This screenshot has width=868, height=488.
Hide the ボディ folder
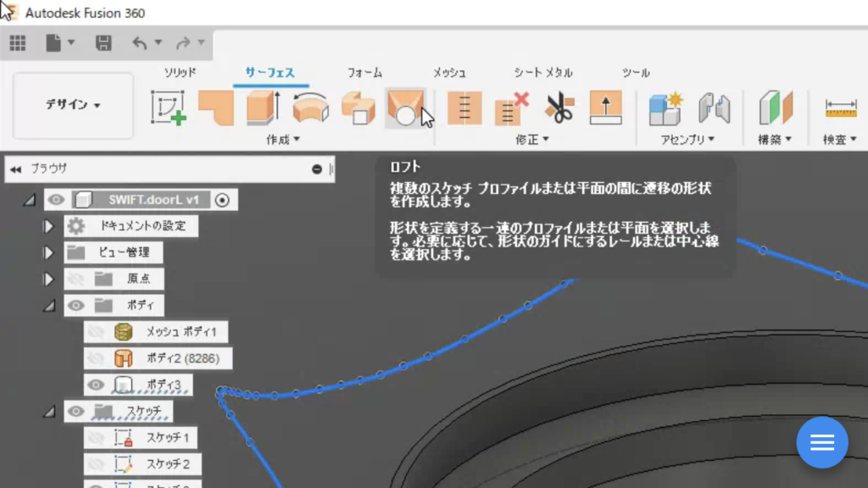coord(76,305)
